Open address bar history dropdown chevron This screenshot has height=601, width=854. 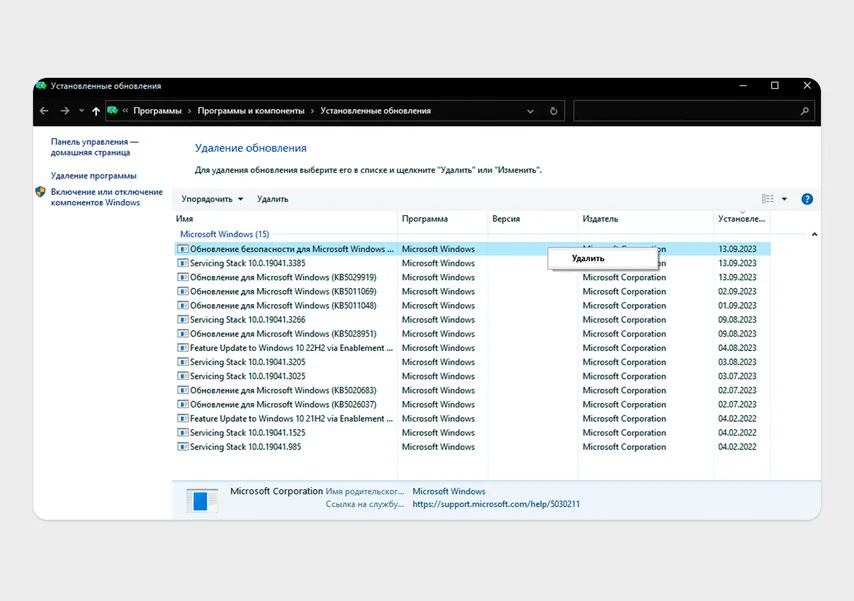pos(530,111)
